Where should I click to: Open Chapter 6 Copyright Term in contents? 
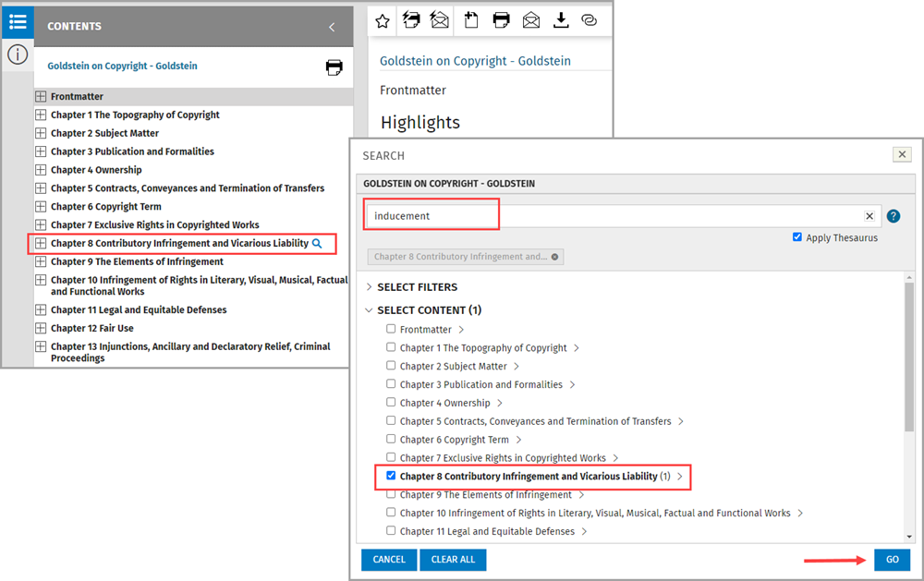point(106,206)
